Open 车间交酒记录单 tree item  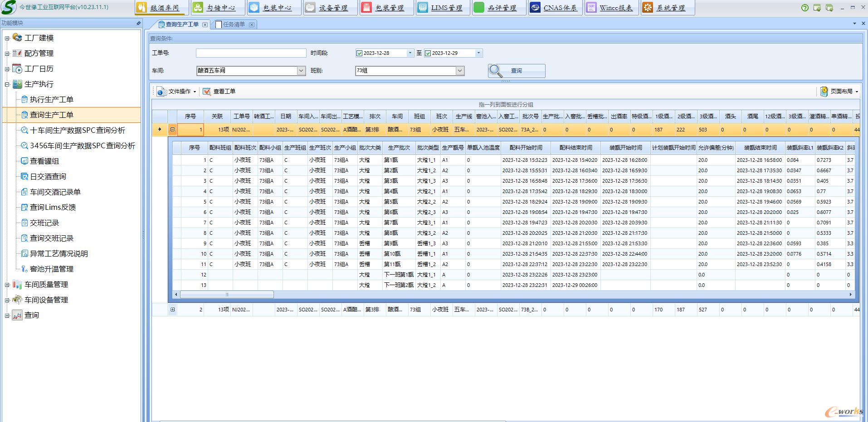[55, 192]
